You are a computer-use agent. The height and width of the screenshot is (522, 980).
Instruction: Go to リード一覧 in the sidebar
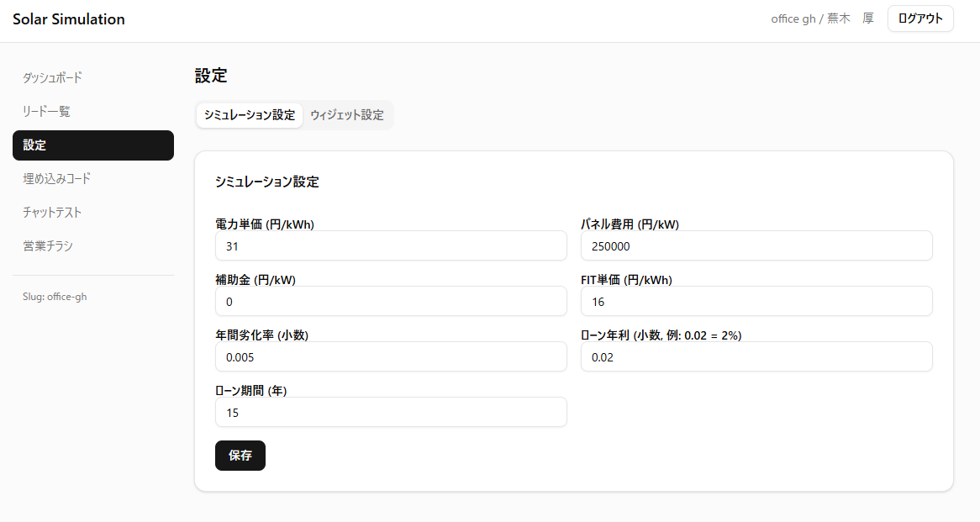tap(46, 111)
